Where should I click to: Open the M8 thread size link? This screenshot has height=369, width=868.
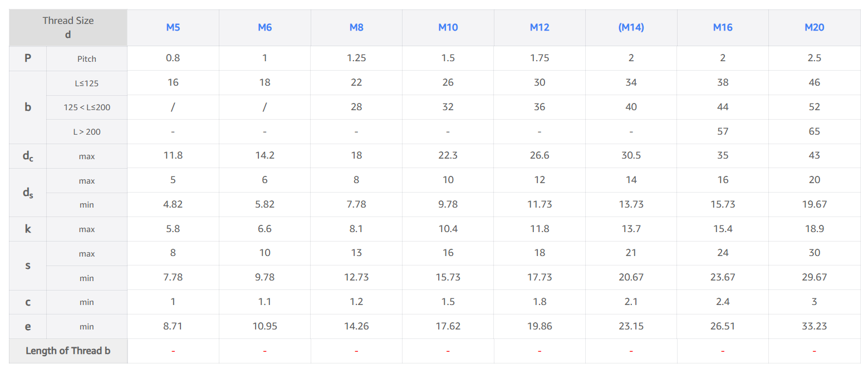coord(356,27)
